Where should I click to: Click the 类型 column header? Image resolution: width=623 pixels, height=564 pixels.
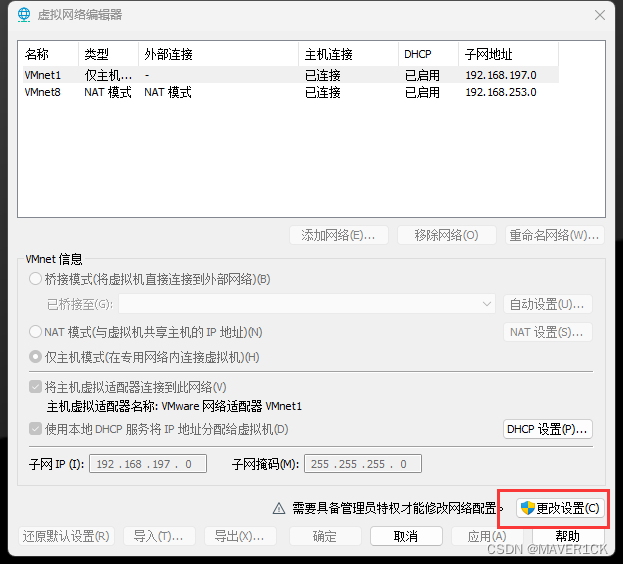click(x=108, y=54)
